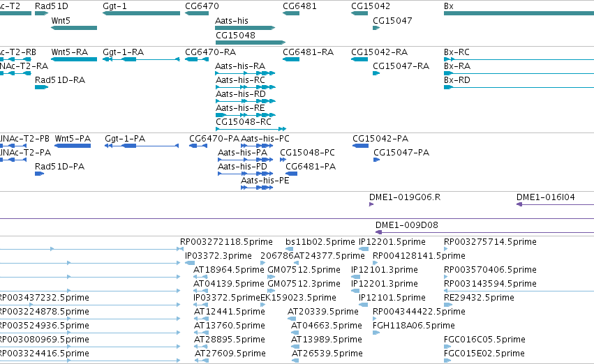Click the Aats-his-PA protein label

pos(242,153)
